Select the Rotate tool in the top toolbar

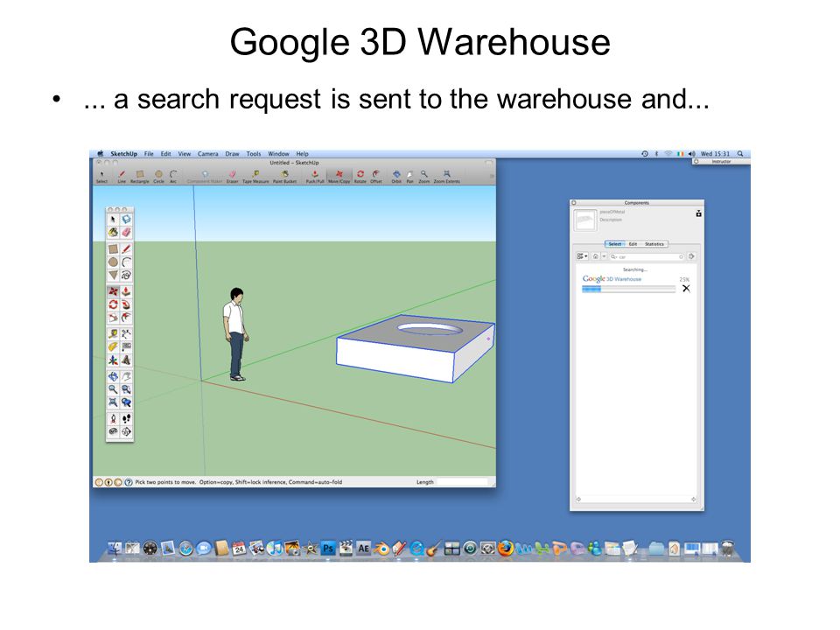click(360, 175)
